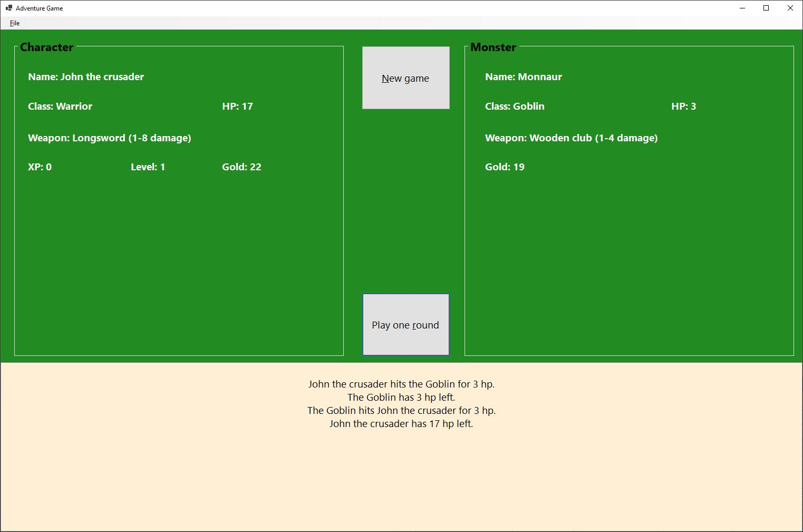Open the File menu
Image resolution: width=803 pixels, height=532 pixels.
(14, 23)
